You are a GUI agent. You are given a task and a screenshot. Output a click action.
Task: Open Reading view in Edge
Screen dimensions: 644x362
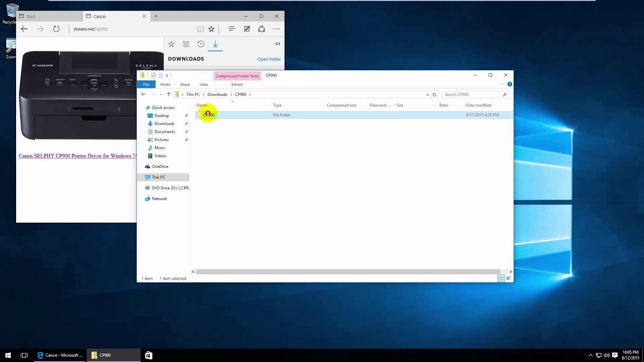(x=200, y=29)
